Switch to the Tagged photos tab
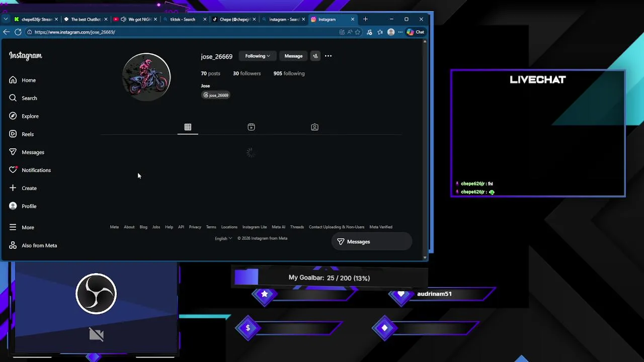 click(x=314, y=127)
